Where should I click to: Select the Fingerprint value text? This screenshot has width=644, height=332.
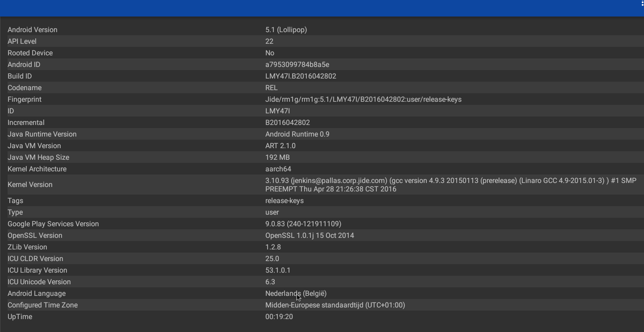[363, 100]
